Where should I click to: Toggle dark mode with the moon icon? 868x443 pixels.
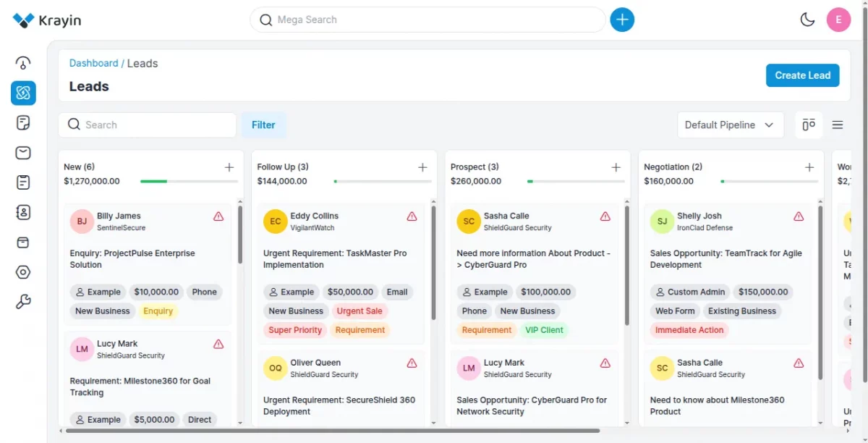click(807, 20)
